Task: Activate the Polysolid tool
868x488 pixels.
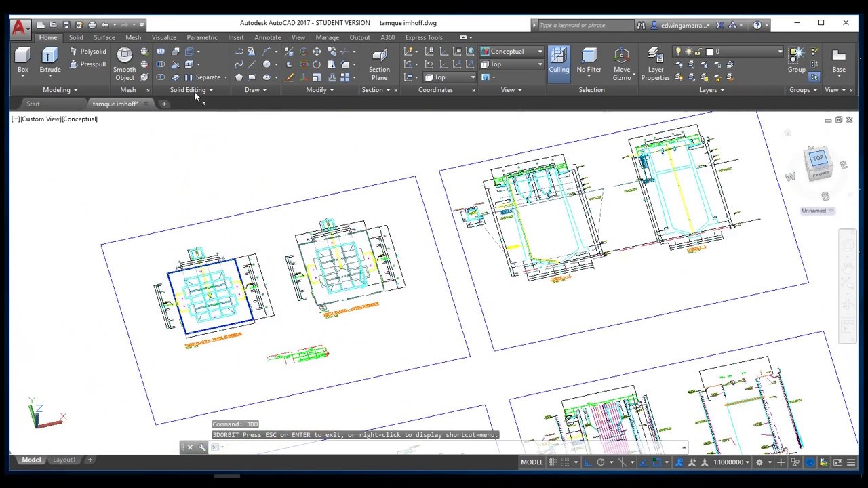Action: (x=87, y=52)
